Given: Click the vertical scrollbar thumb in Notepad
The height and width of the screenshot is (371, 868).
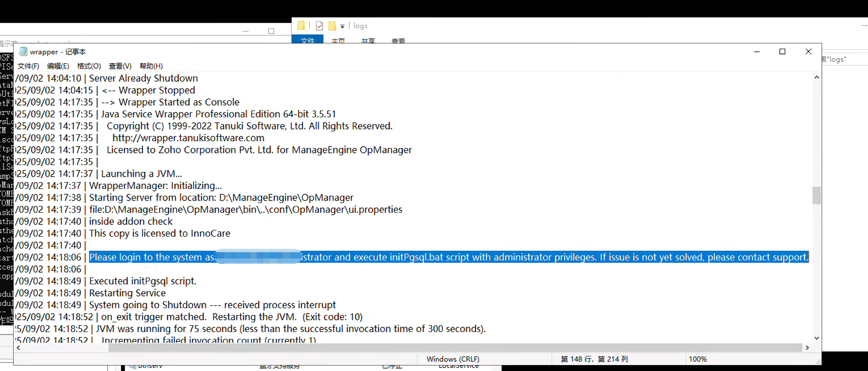Looking at the screenshot, I should pyautogui.click(x=816, y=195).
